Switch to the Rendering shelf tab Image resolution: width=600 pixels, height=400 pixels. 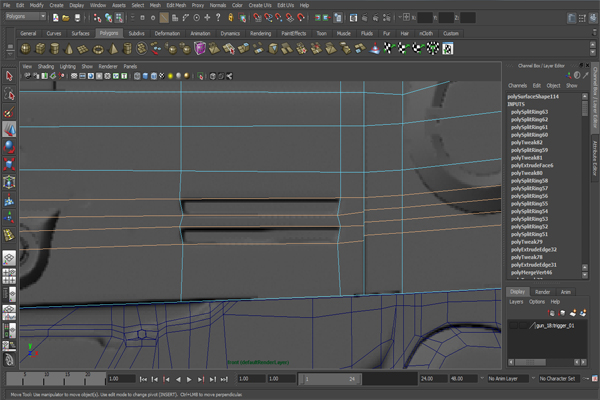pyautogui.click(x=260, y=33)
